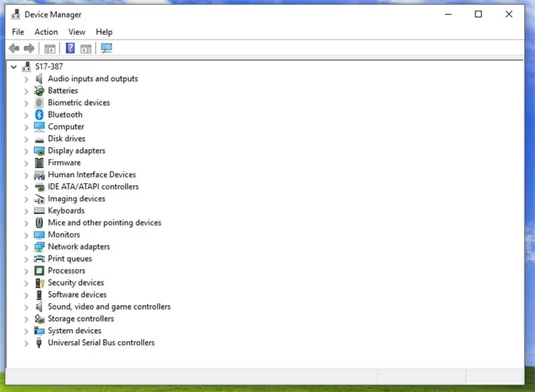Select the Security devices label
Image resolution: width=535 pixels, height=392 pixels.
click(x=76, y=282)
